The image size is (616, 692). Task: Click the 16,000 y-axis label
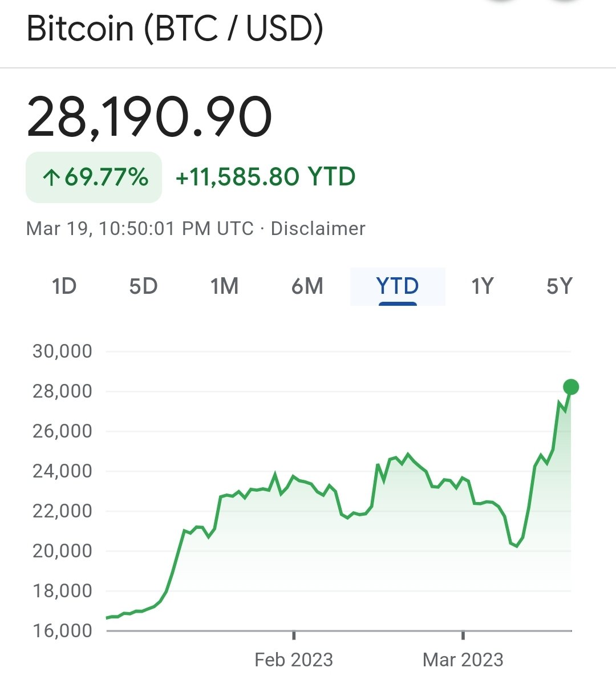(x=62, y=631)
